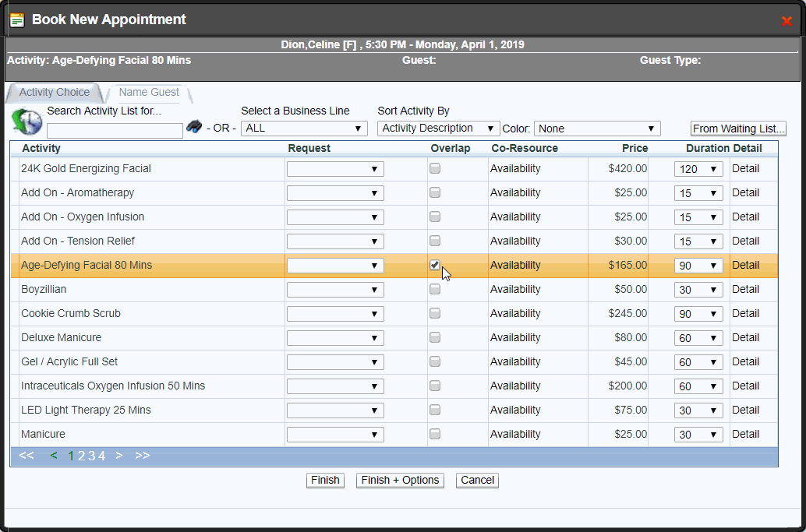Enable Overlap for Add On - Aromatherapy

tap(435, 192)
